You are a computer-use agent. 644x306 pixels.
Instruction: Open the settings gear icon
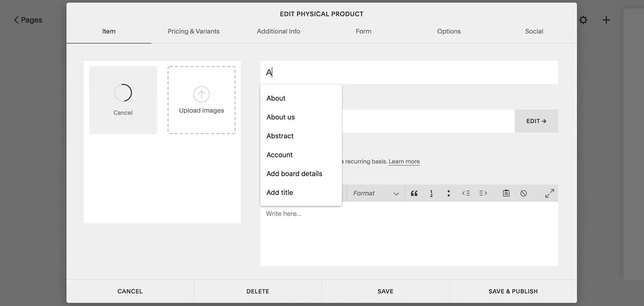(583, 20)
